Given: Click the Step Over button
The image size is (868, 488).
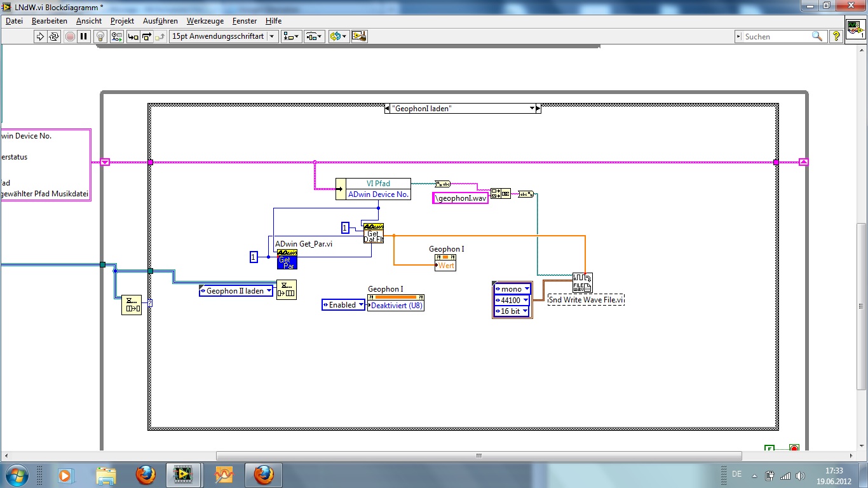Looking at the screenshot, I should (146, 36).
